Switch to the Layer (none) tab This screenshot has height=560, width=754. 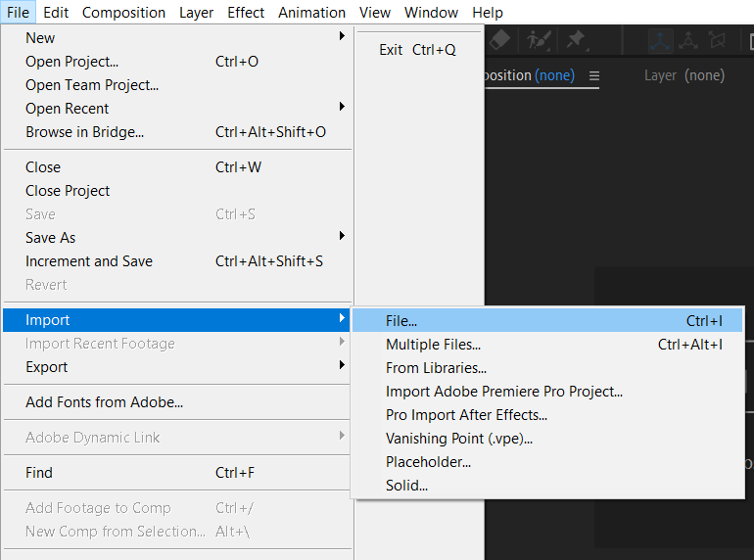click(x=683, y=75)
